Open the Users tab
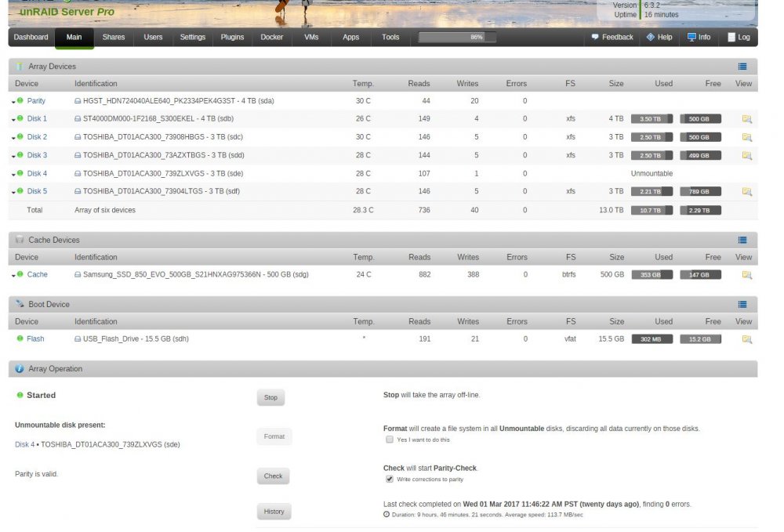The width and height of the screenshot is (784, 532). coord(153,38)
